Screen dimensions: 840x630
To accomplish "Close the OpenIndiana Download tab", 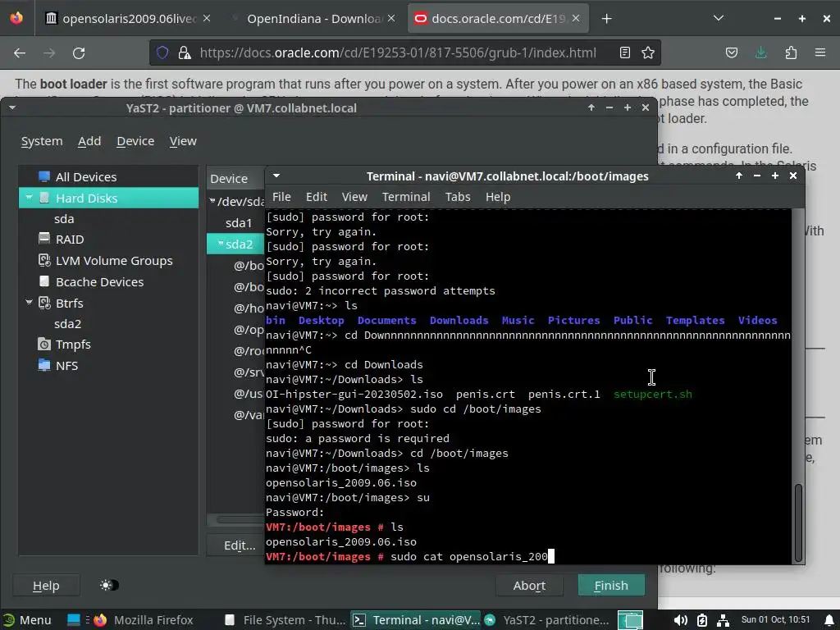I will 391,18.
